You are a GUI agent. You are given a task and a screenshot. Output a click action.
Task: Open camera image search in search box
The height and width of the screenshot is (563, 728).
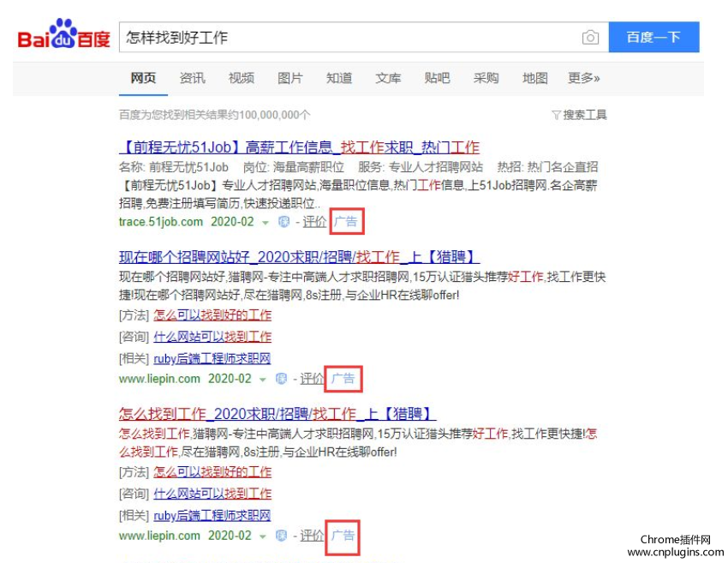click(590, 37)
